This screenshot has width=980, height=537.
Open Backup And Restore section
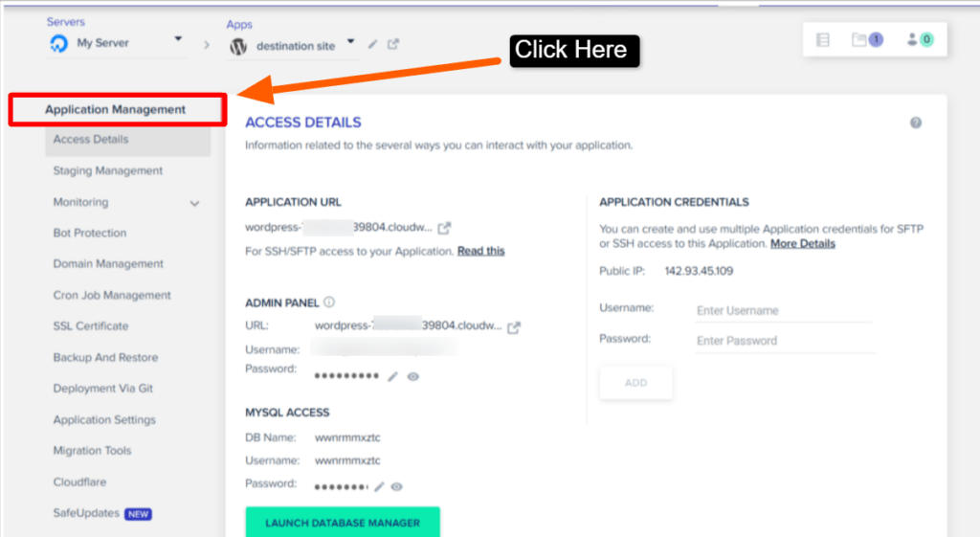(105, 357)
